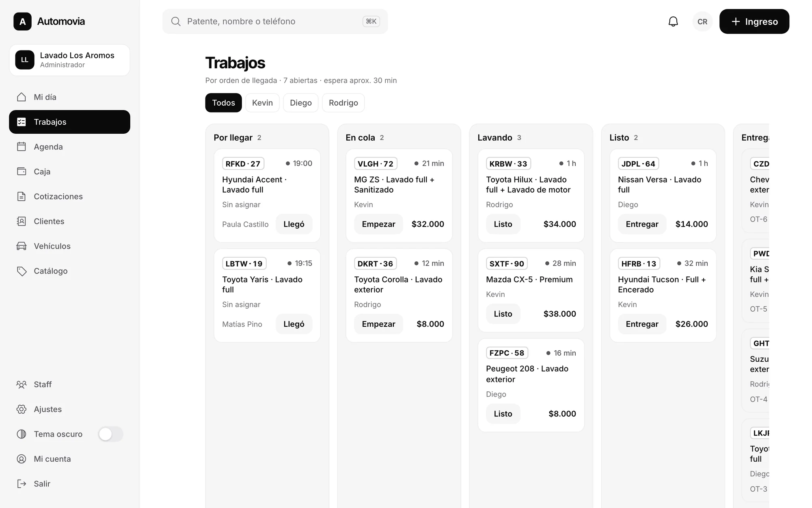Mark KRBW·33 Toyota Hilux as Listo
The height and width of the screenshot is (508, 812).
click(x=503, y=224)
